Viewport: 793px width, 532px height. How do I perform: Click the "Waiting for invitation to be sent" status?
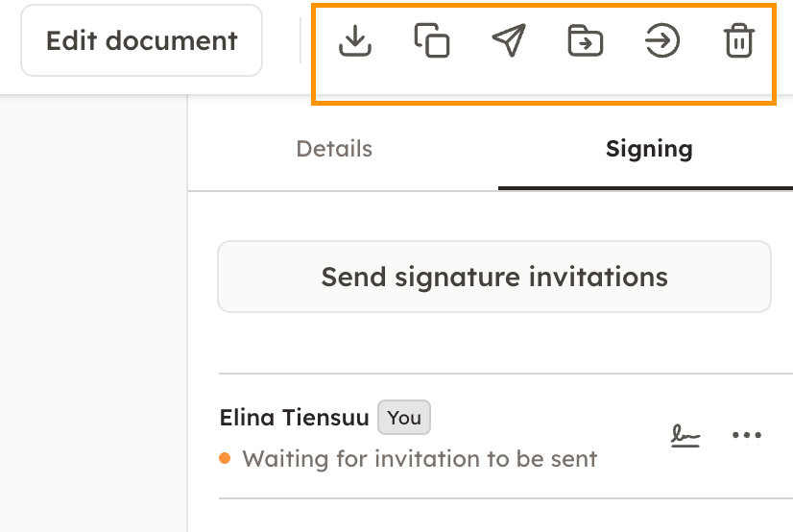tap(420, 459)
